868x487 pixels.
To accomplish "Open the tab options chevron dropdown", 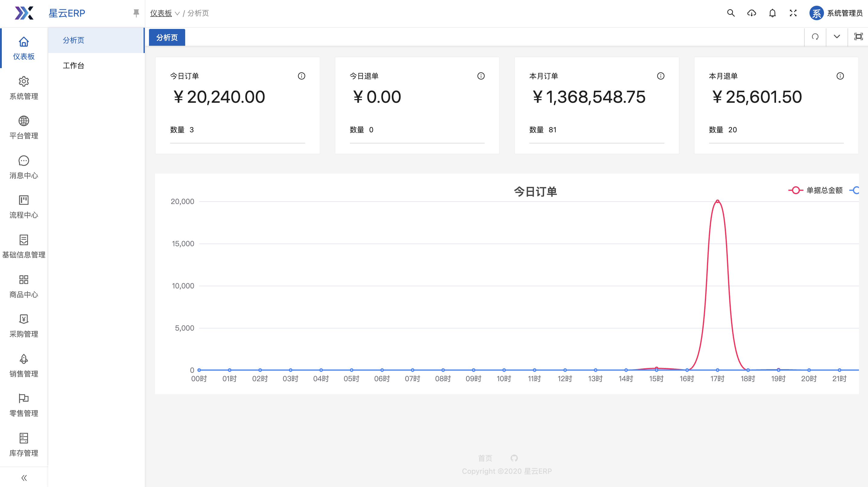I will (x=837, y=37).
